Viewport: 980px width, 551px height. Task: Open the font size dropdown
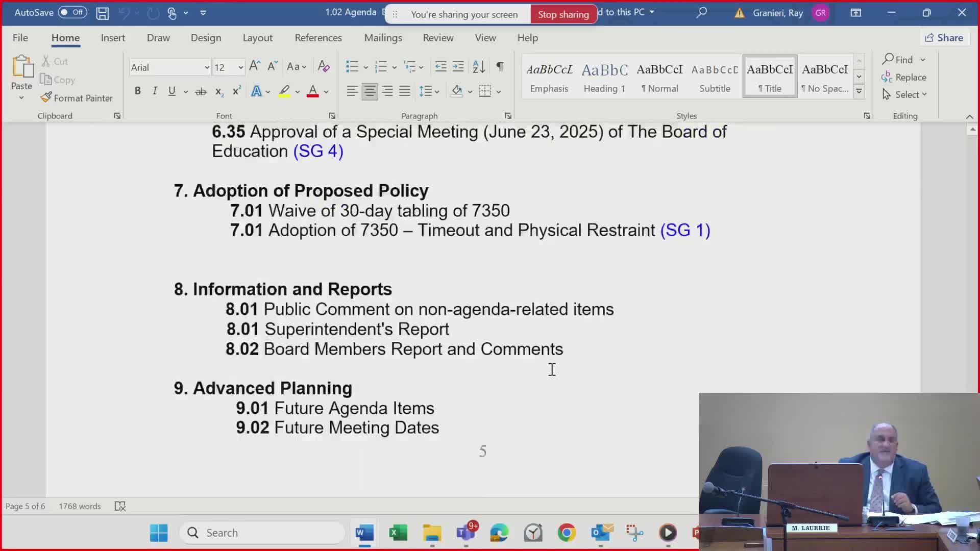pos(240,67)
